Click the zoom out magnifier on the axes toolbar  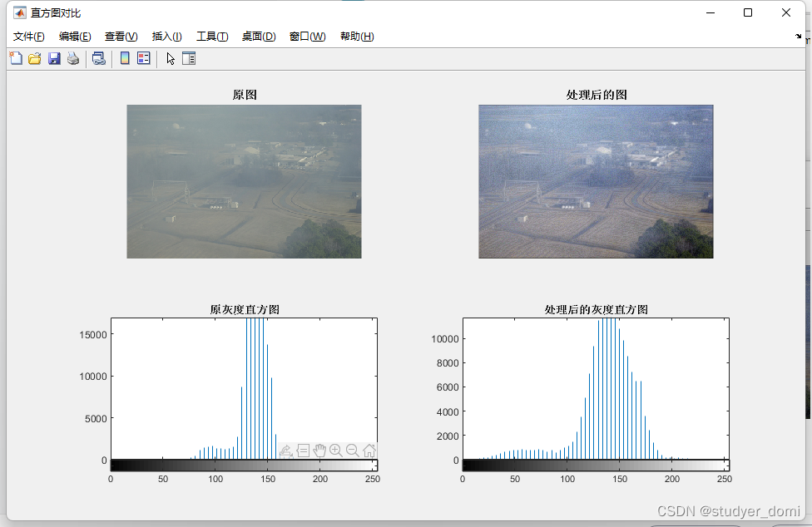tap(353, 451)
